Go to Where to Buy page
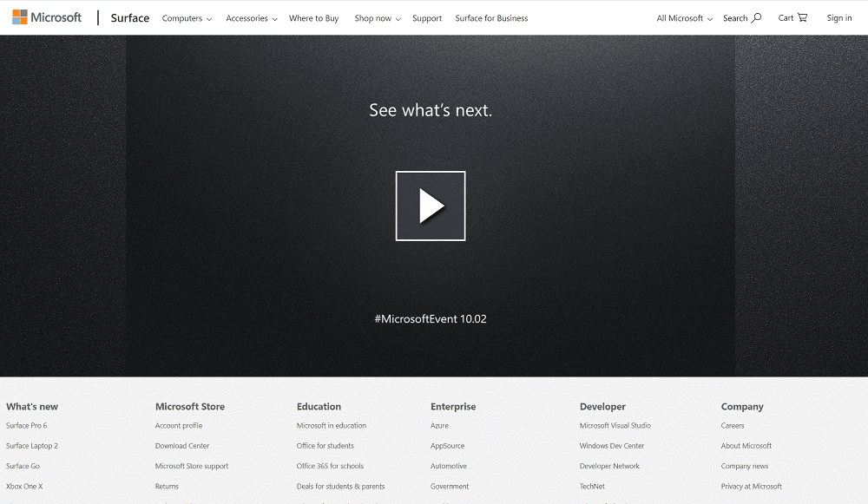 click(x=314, y=18)
